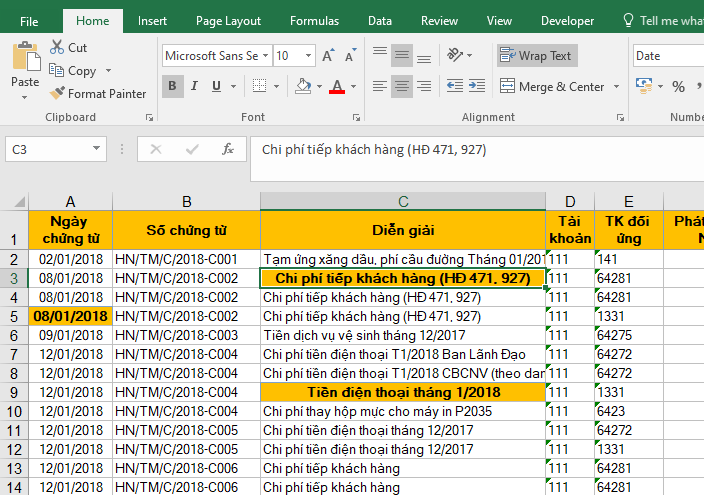Click the red Font Color swatch
This screenshot has height=495, width=704.
click(337, 87)
